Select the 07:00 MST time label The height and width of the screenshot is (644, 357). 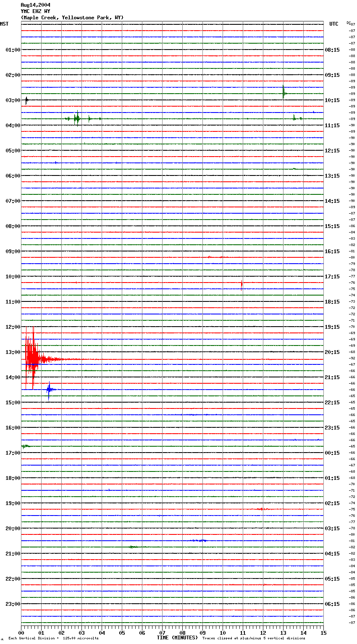(x=13, y=201)
